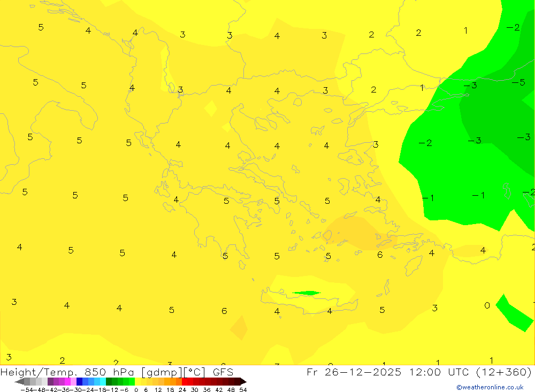Click the '(12+360)' forecast offset text
Viewport: 535px width, 392px height.
click(x=503, y=372)
